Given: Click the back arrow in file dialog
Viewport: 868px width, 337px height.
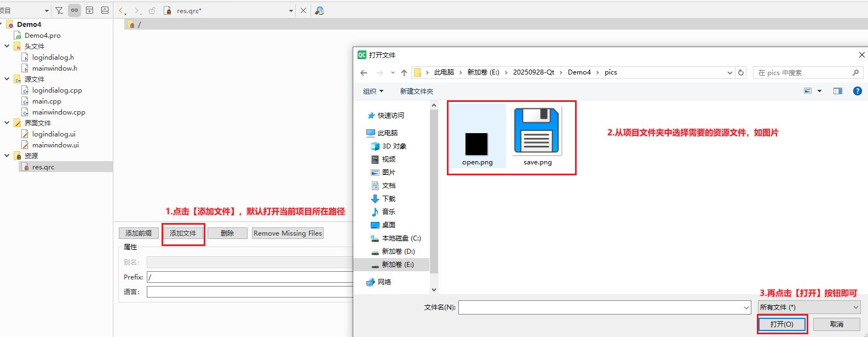Looking at the screenshot, I should 364,72.
